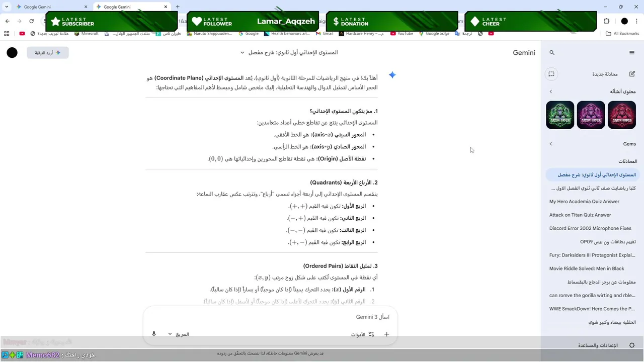Open Chrome profile avatar in toolbar
Image resolution: width=644 pixels, height=362 pixels.
pyautogui.click(x=624, y=21)
